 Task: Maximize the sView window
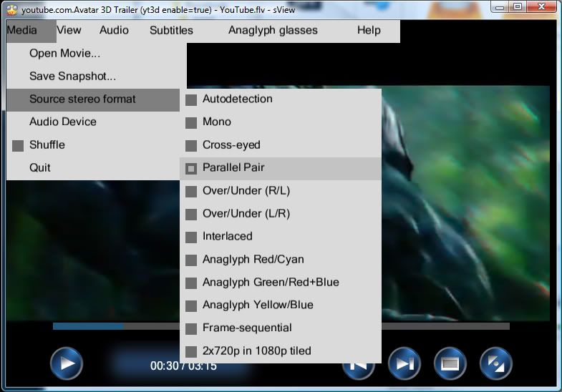point(518,7)
